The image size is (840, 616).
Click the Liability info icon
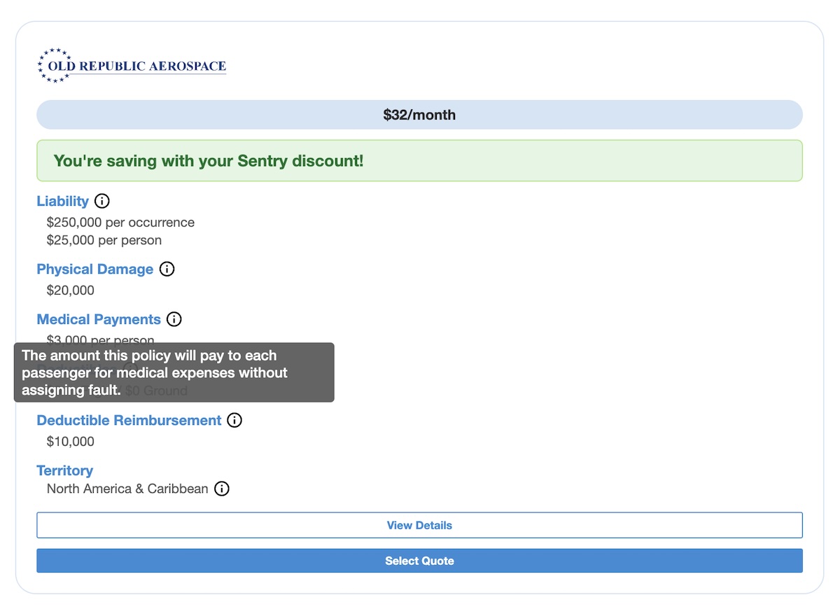point(102,202)
